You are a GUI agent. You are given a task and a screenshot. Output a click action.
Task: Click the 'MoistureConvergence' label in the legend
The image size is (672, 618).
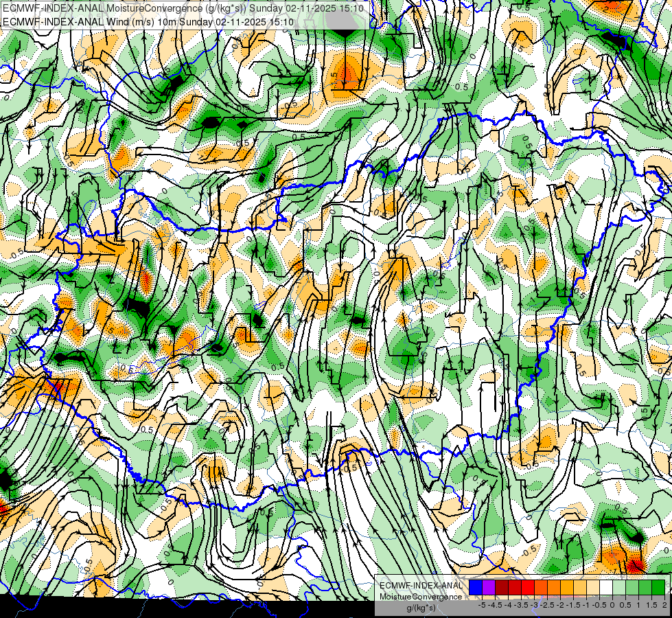point(421,597)
